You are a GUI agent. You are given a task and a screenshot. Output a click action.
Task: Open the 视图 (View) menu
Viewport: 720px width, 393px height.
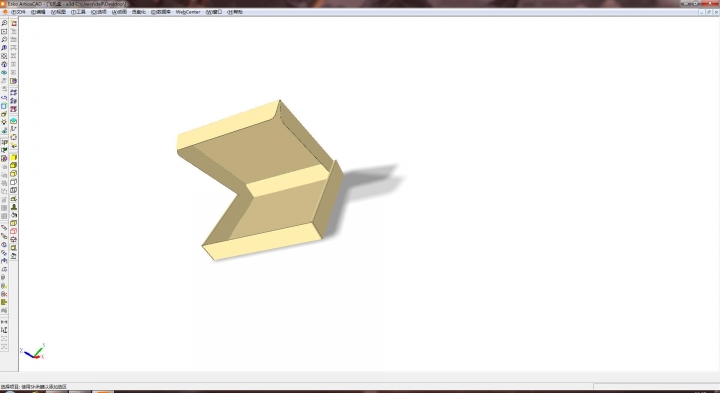58,12
